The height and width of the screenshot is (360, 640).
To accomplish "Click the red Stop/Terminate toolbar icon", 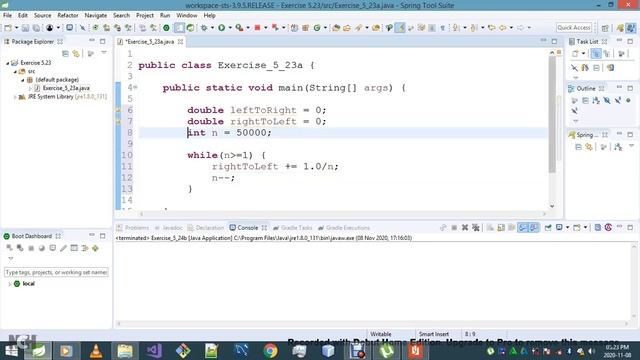I will [x=257, y=28].
